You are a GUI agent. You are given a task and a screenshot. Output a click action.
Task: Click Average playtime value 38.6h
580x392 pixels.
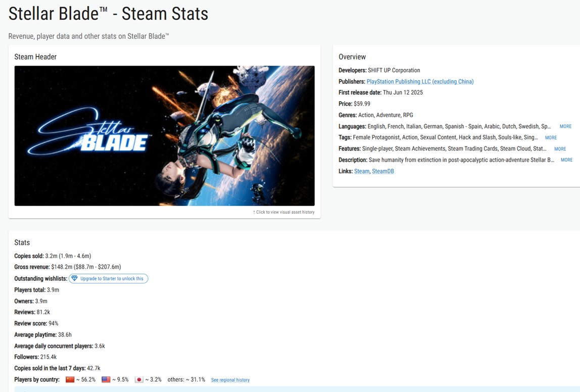[65, 335]
